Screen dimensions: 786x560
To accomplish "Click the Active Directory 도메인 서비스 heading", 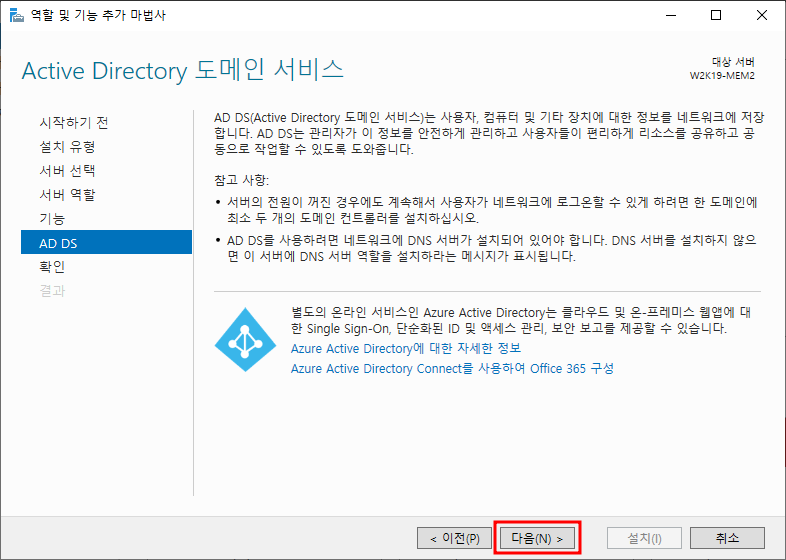I will point(182,70).
